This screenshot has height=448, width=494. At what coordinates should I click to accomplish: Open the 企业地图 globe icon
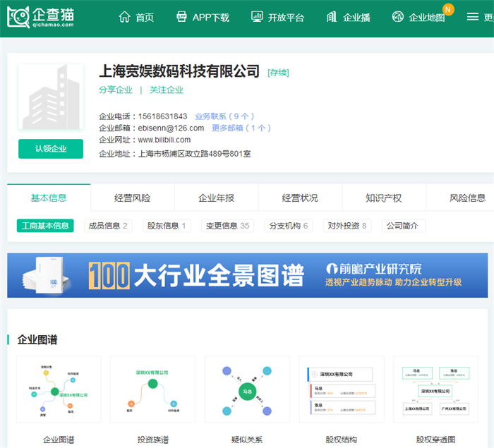pos(398,17)
